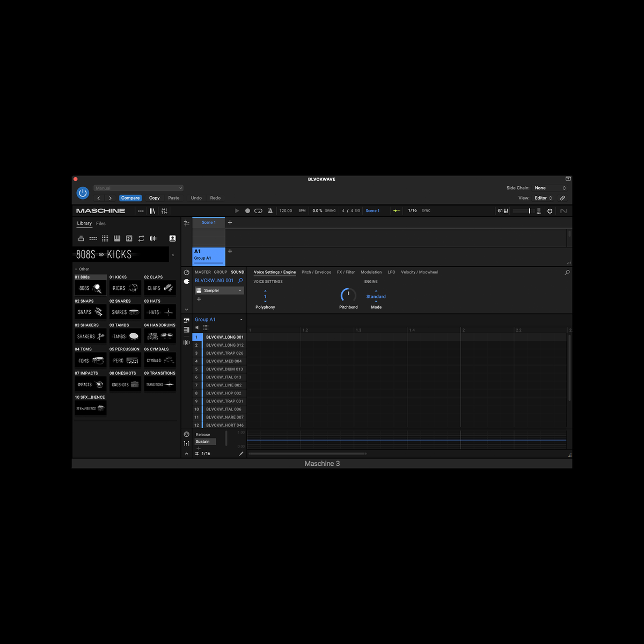This screenshot has width=644, height=644.
Task: Click the master volume slider in header
Action: coord(523,211)
